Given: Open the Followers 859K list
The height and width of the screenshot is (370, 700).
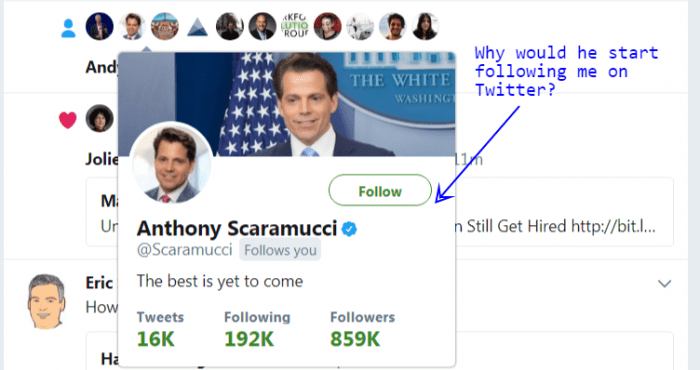Looking at the screenshot, I should (362, 329).
